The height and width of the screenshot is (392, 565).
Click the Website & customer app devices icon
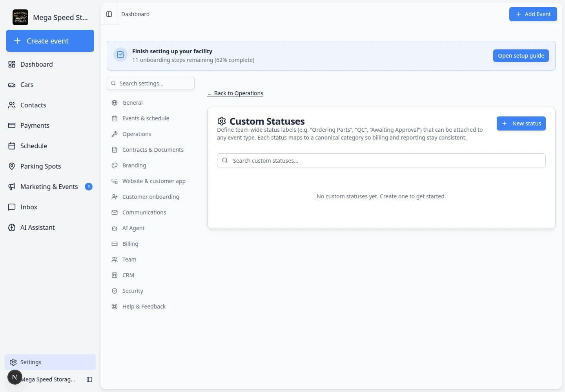click(x=115, y=181)
